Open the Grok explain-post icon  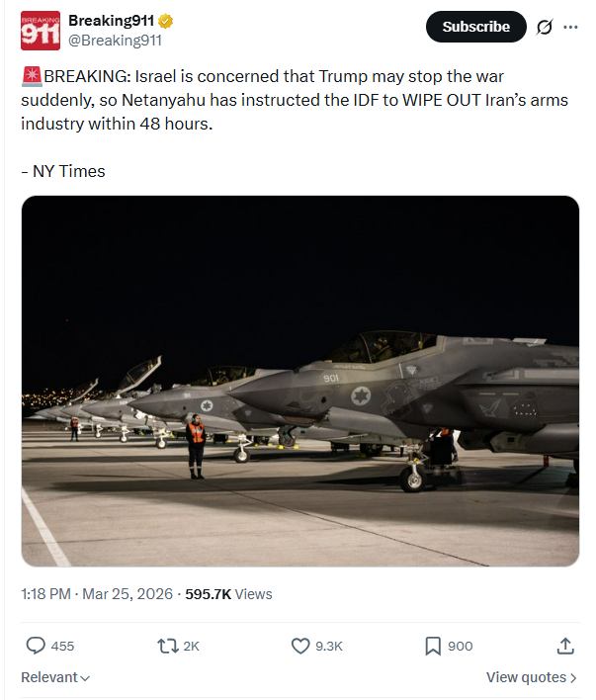click(543, 28)
